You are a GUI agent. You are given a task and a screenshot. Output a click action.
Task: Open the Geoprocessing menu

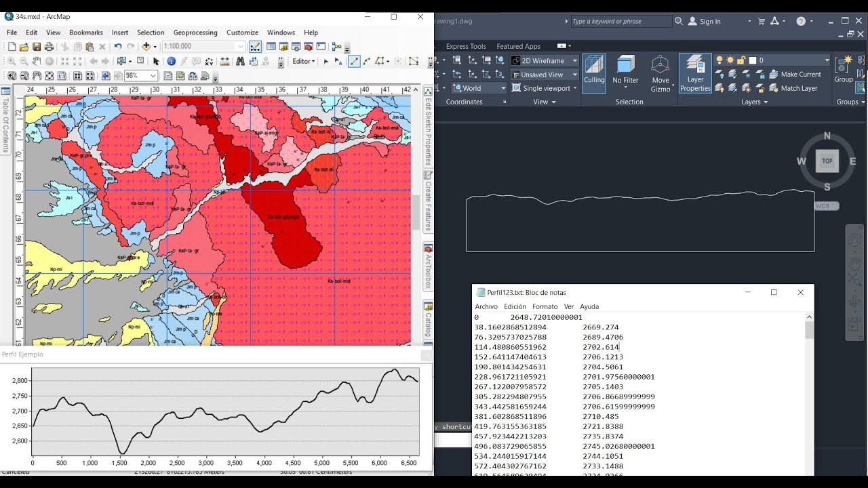click(195, 33)
